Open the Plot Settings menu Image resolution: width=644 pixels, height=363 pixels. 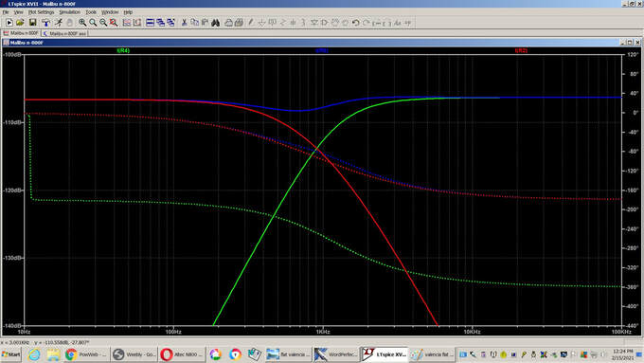coord(41,12)
